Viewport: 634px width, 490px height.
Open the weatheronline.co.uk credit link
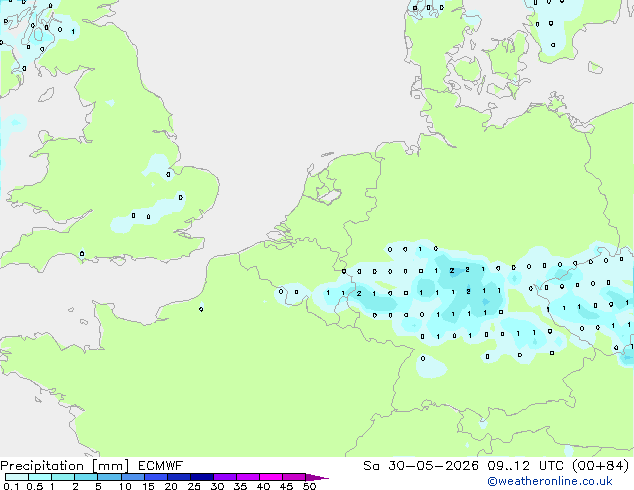point(549,481)
